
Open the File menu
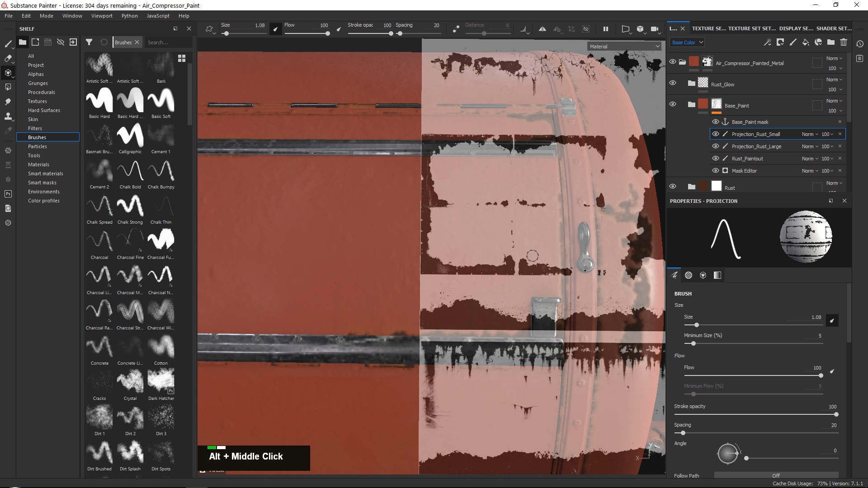point(9,16)
